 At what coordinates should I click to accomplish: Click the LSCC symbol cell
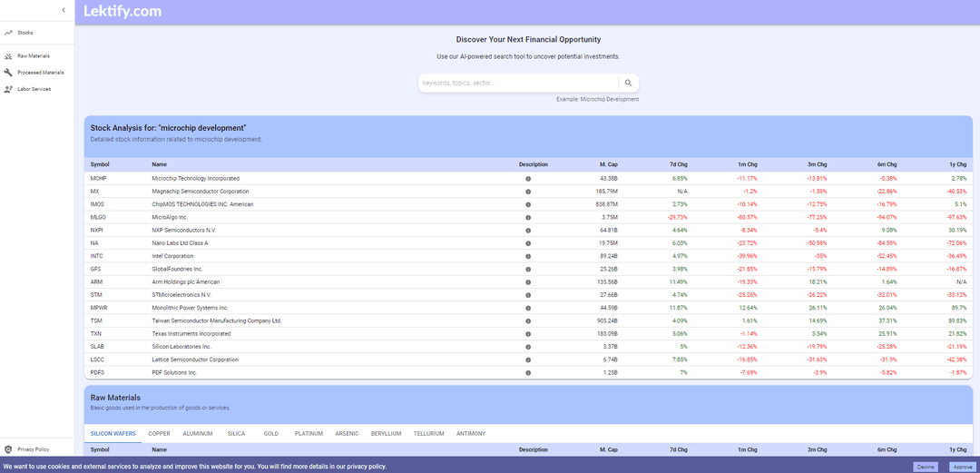pyautogui.click(x=97, y=360)
